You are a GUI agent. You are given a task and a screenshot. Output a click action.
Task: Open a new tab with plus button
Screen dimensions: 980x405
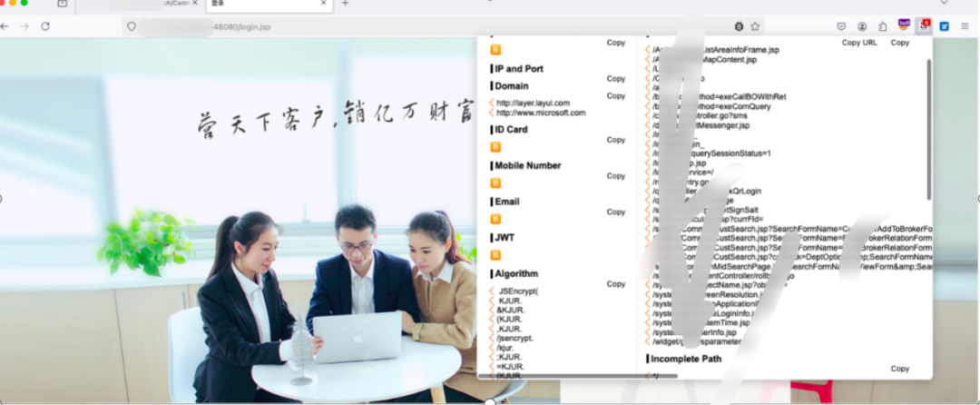click(345, 3)
